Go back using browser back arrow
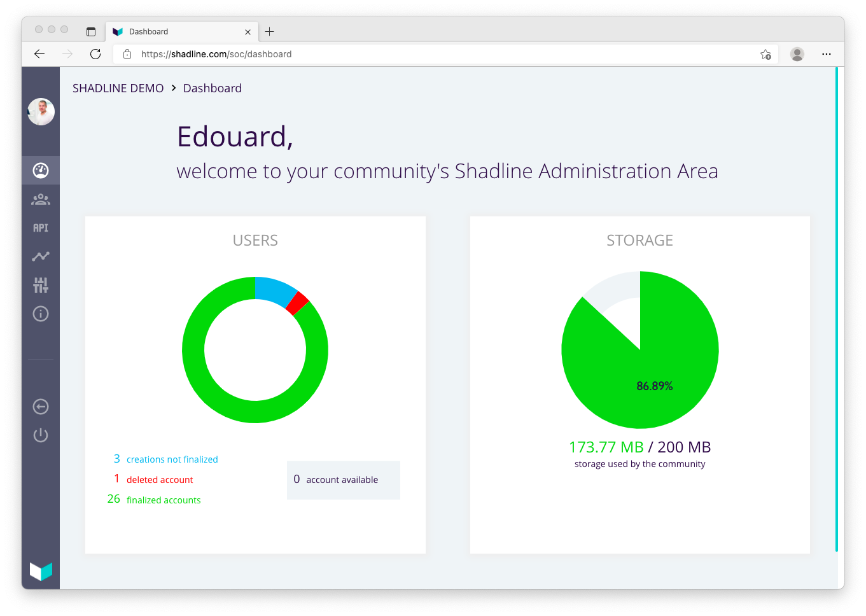 click(39, 54)
